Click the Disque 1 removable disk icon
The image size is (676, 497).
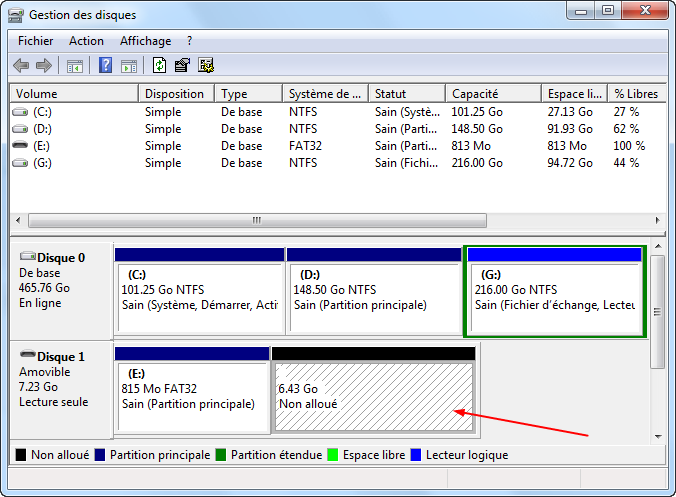(x=28, y=354)
